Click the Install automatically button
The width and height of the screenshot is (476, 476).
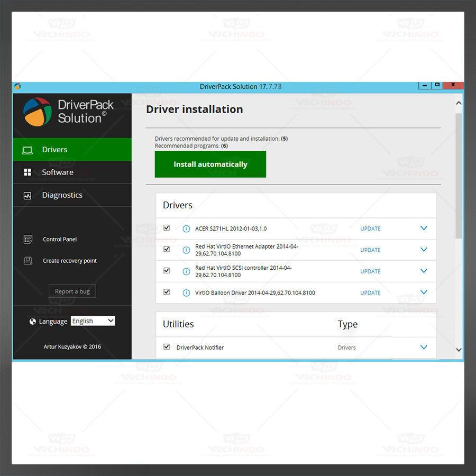210,164
